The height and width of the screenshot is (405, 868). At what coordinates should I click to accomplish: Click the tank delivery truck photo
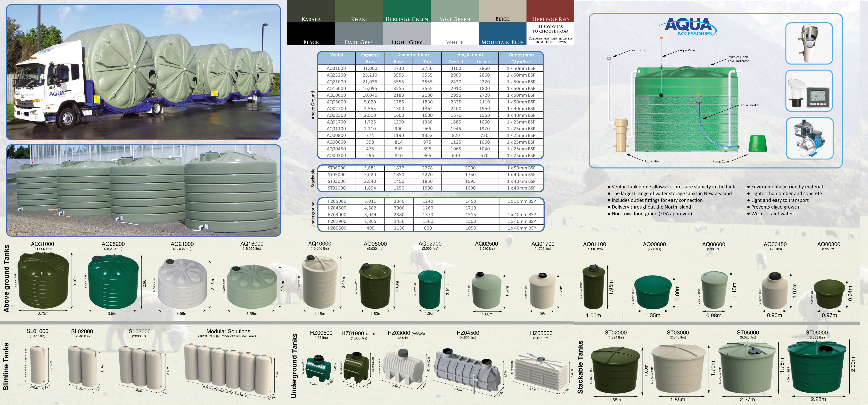click(144, 72)
